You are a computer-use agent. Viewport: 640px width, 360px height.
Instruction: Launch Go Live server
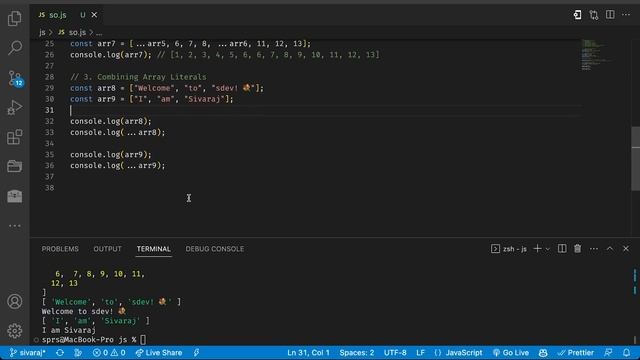(511, 353)
